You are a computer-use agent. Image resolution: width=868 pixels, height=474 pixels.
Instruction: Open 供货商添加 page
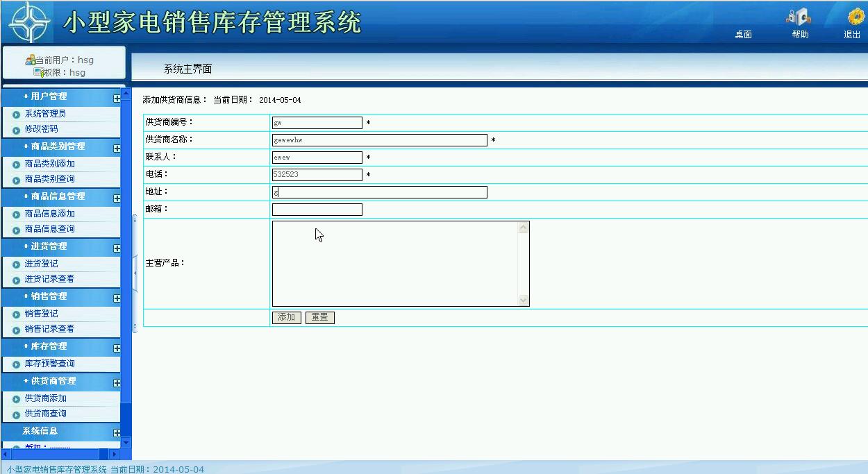coord(45,398)
